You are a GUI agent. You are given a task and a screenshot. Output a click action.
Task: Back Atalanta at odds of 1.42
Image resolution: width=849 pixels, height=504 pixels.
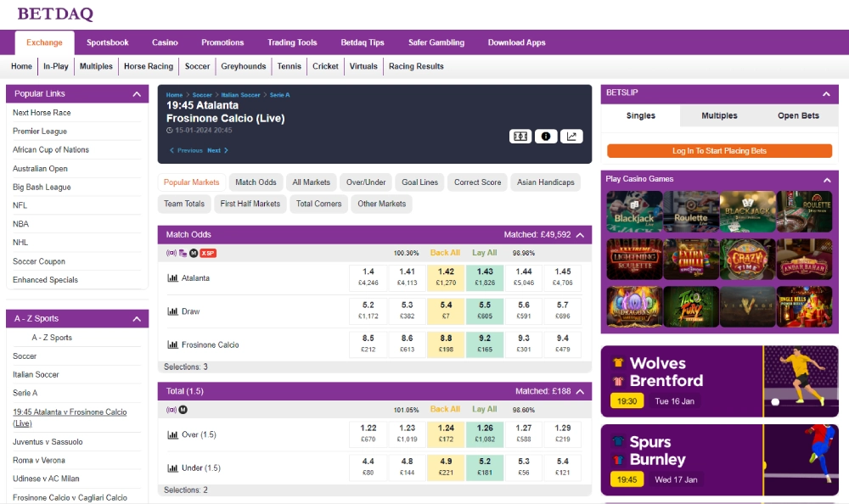tap(445, 277)
